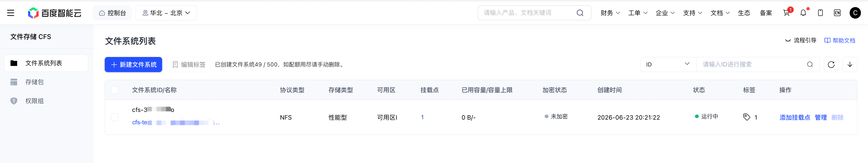Click the refresh list icon
The width and height of the screenshot is (868, 163).
pyautogui.click(x=831, y=65)
